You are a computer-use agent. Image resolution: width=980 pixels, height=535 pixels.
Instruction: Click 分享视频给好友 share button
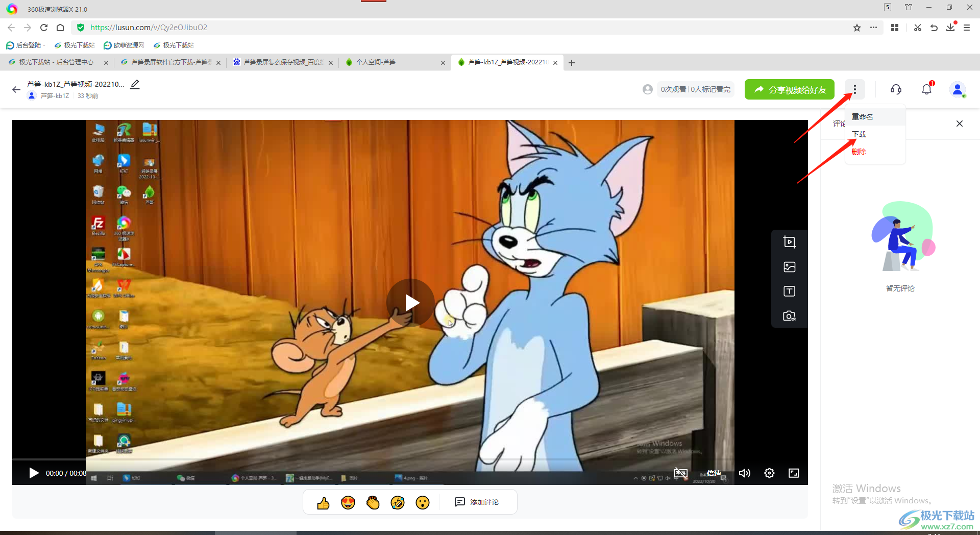click(x=790, y=89)
